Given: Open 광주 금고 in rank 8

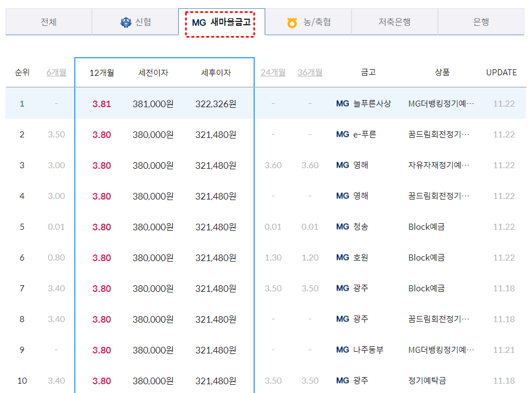Looking at the screenshot, I should 361,319.
